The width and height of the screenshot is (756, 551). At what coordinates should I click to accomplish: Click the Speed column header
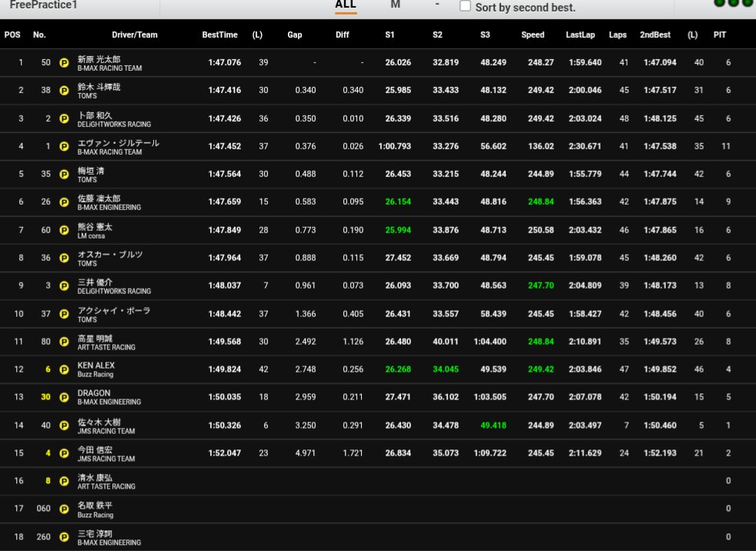click(x=533, y=35)
